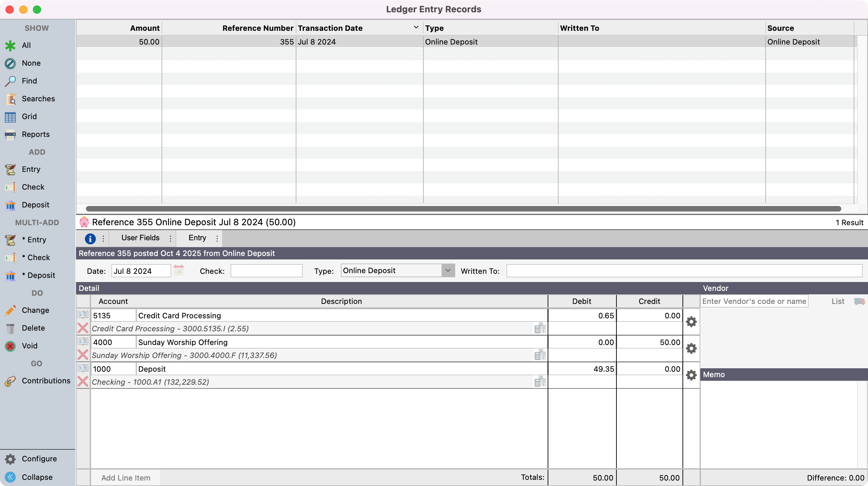Open the Type dropdown showing Online Deposit
The width and height of the screenshot is (868, 486).
[448, 271]
